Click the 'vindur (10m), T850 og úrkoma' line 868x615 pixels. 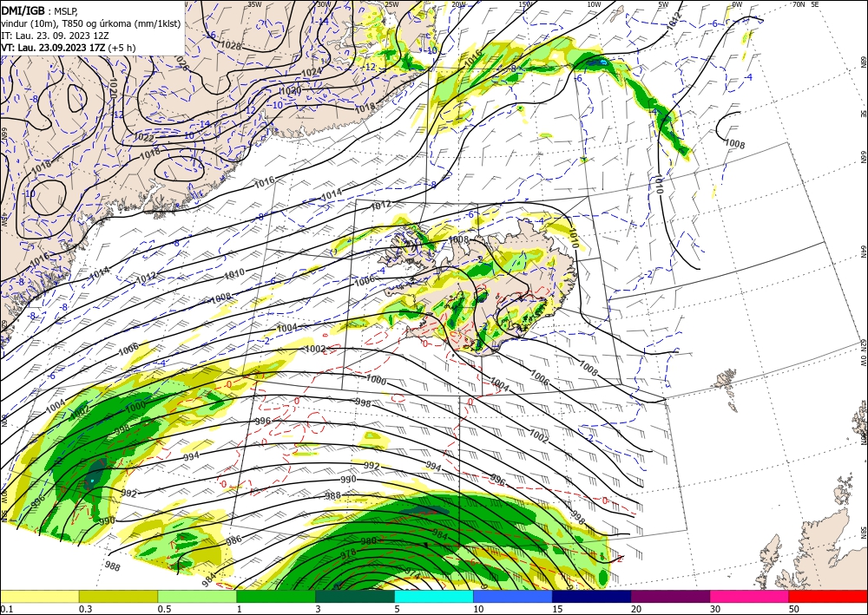coord(91,23)
